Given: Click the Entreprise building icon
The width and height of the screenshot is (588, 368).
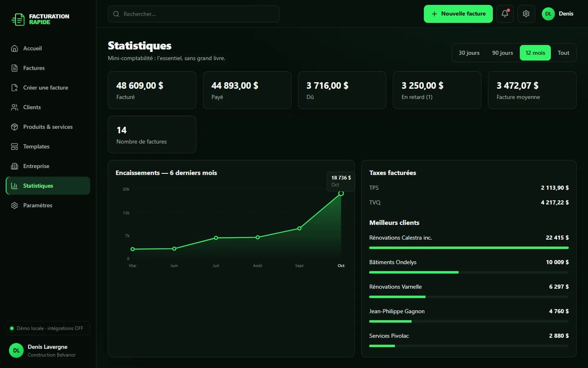Looking at the screenshot, I should (x=15, y=166).
